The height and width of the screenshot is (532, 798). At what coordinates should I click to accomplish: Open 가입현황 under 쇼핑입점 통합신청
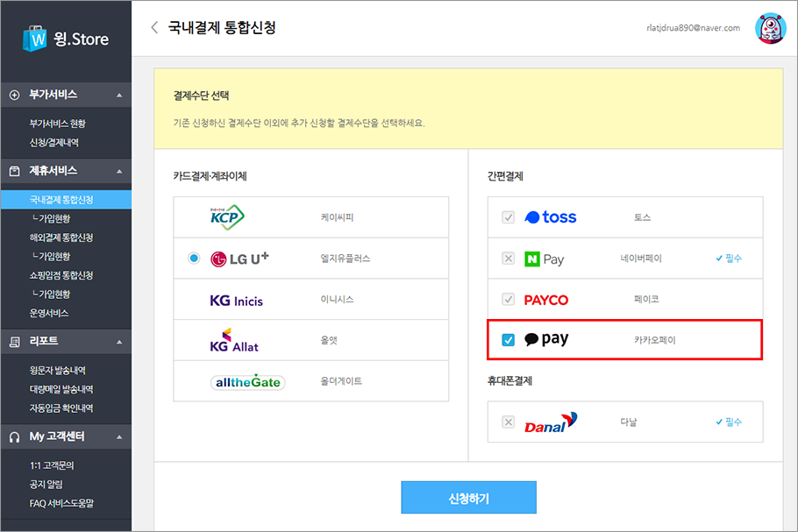[x=51, y=294]
